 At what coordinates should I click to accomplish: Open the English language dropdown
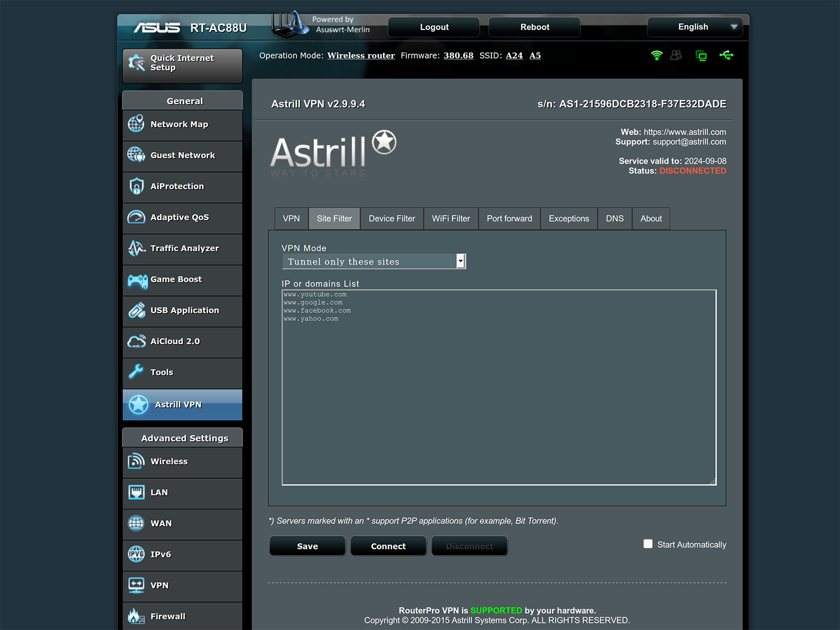coord(695,27)
